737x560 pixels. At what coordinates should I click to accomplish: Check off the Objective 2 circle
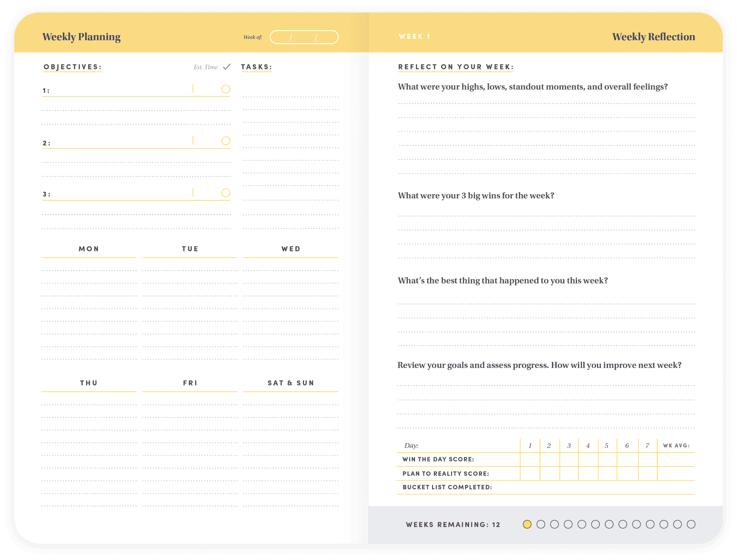click(226, 141)
